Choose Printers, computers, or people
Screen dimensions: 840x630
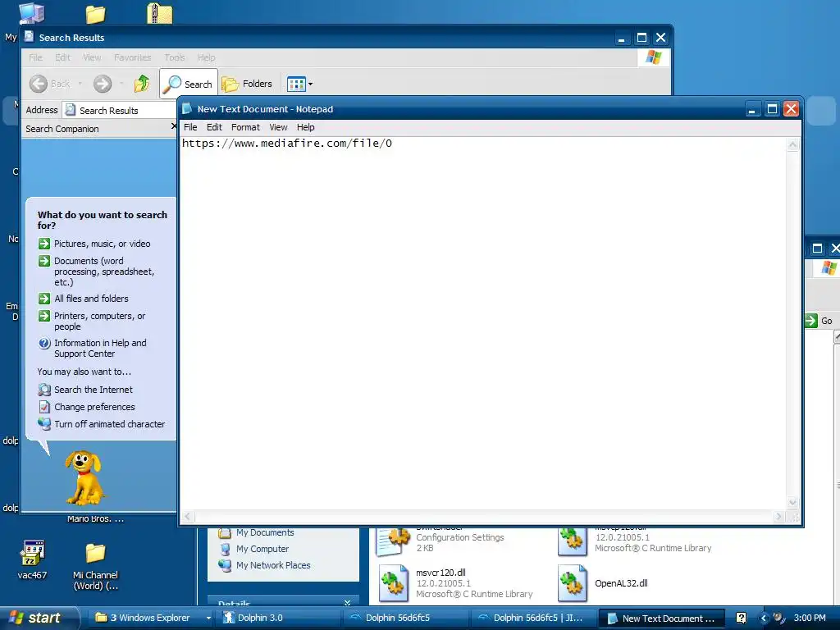click(99, 322)
